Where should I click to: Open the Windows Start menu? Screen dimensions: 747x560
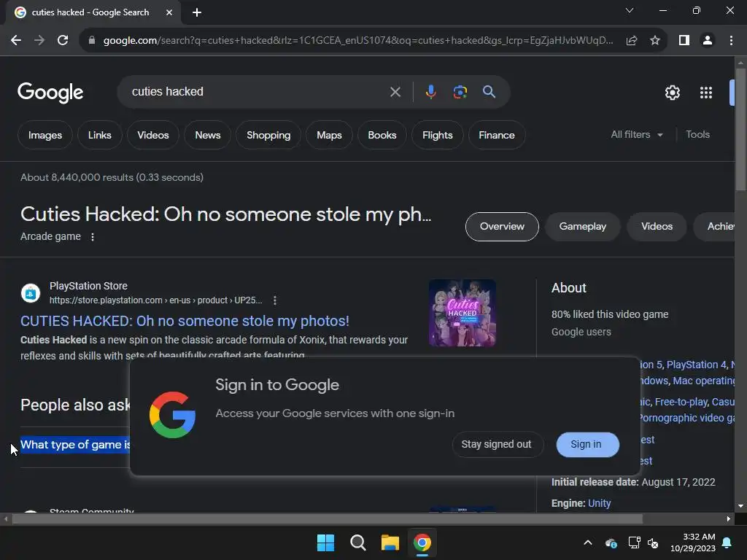(x=326, y=542)
